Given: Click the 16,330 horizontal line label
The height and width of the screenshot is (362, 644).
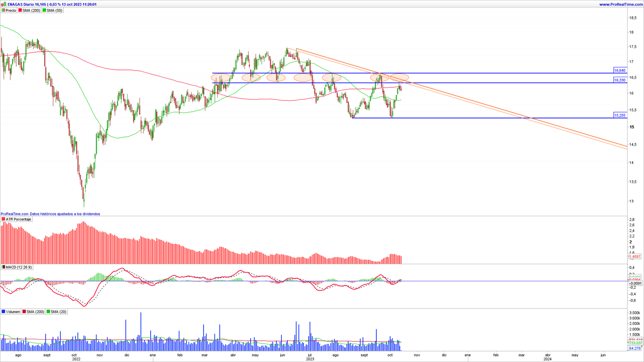Looking at the screenshot, I should (620, 80).
